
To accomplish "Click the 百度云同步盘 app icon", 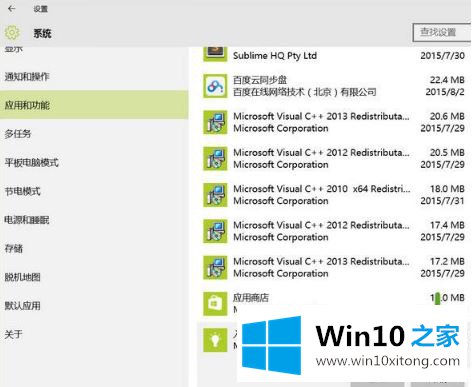I will [215, 86].
